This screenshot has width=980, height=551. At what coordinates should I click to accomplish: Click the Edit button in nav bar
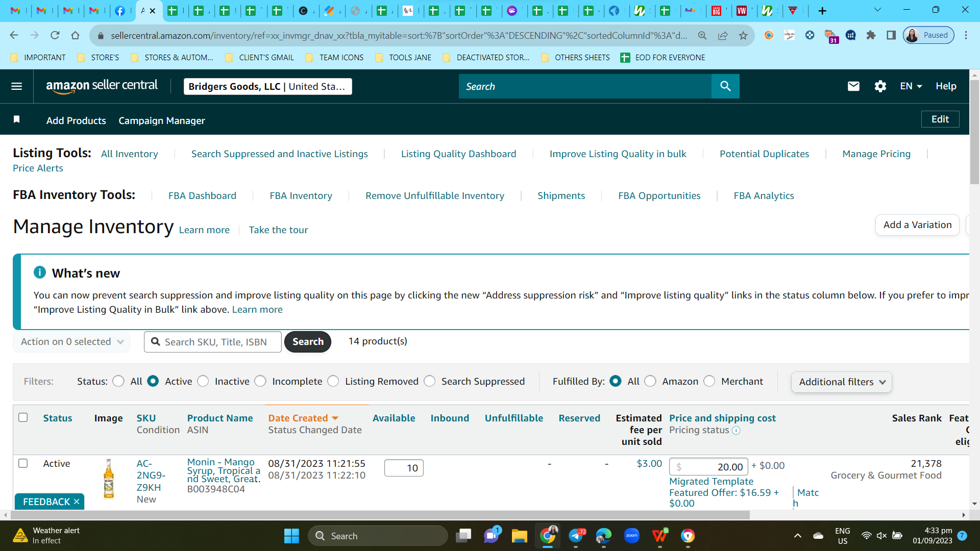940,119
